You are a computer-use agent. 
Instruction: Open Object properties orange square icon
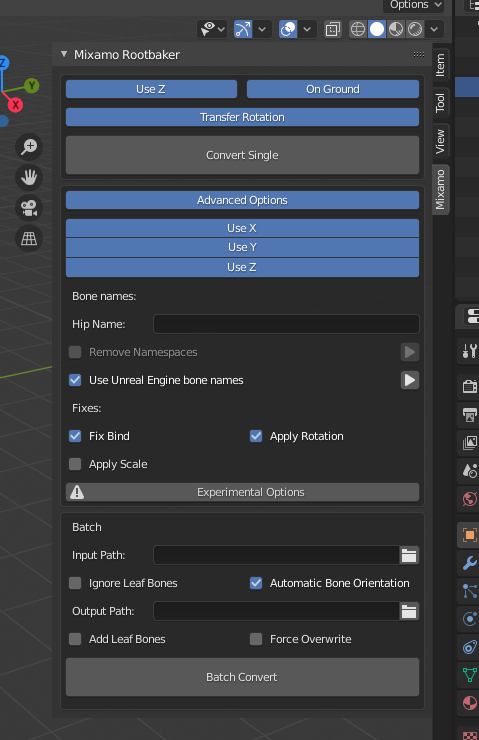click(470, 535)
